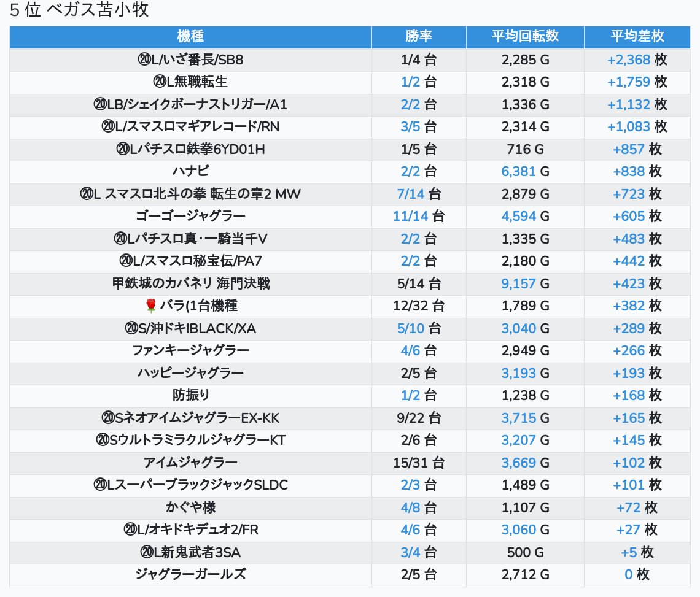The image size is (700, 597).
Task: Open the +2,368 average difference link
Action: [x=628, y=60]
